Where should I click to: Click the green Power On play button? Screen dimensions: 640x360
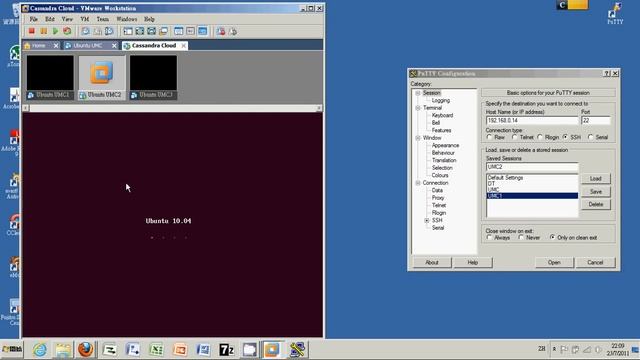tap(55, 31)
